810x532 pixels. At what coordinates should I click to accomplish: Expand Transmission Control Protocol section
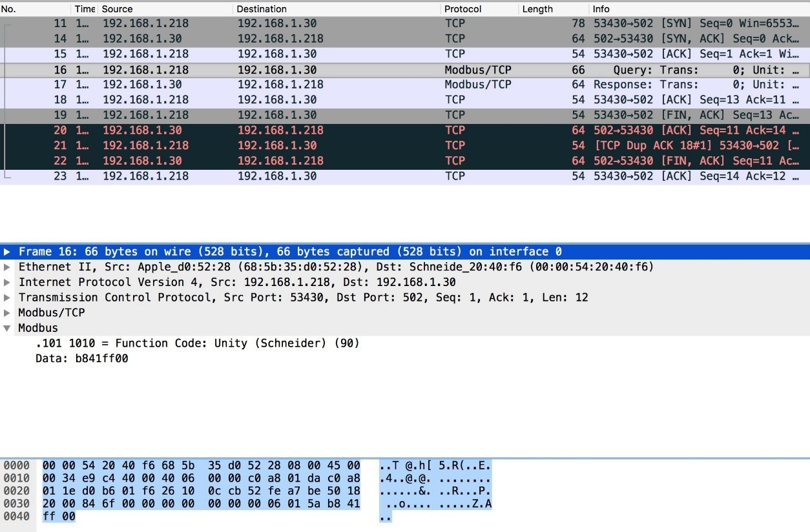[7, 298]
